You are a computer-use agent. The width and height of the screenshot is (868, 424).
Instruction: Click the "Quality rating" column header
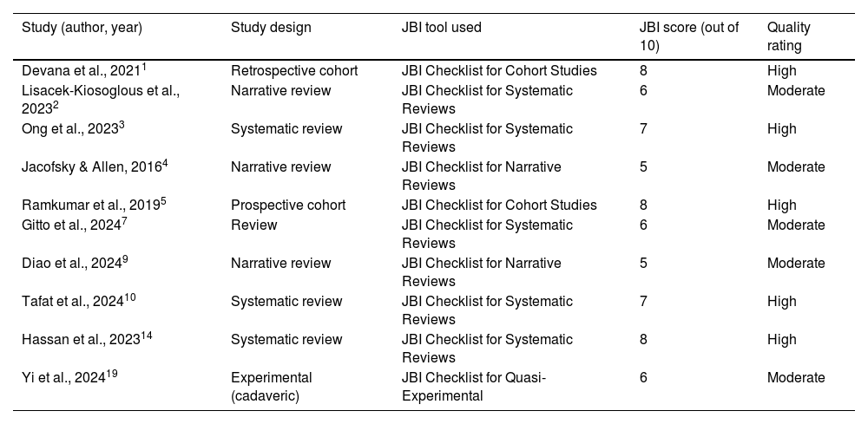pos(788,36)
